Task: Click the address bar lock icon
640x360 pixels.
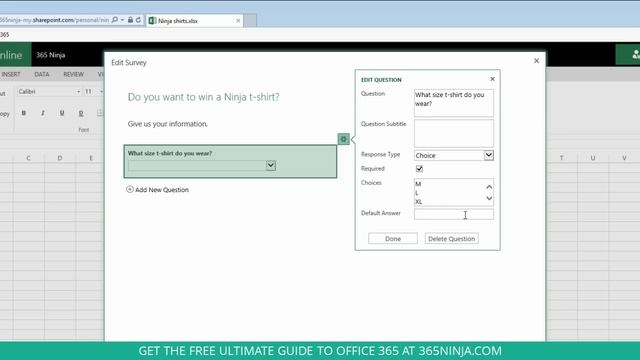Action: (x=130, y=20)
